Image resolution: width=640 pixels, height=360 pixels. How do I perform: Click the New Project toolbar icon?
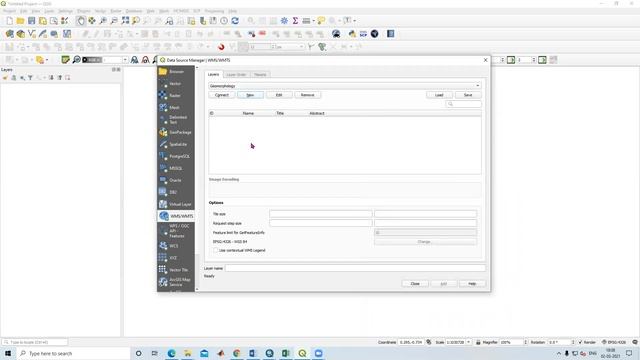pos(9,21)
